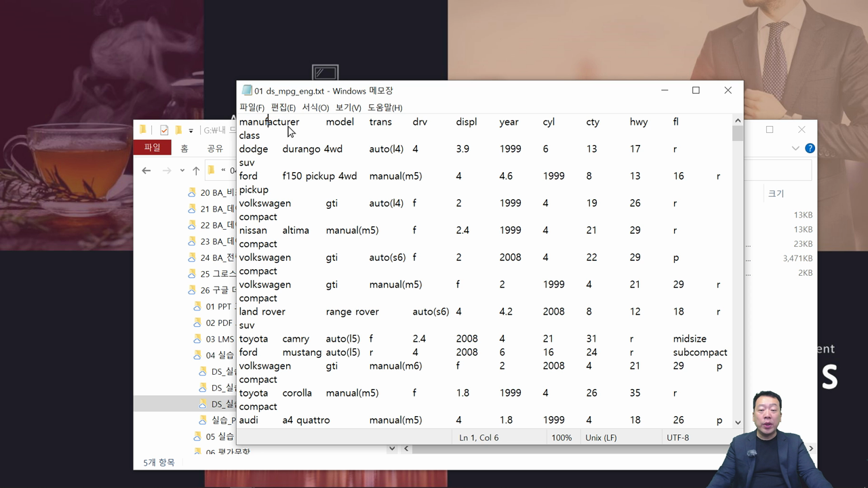
Task: Click the Explorer horizontal scrollbar left arrow
Action: point(407,448)
